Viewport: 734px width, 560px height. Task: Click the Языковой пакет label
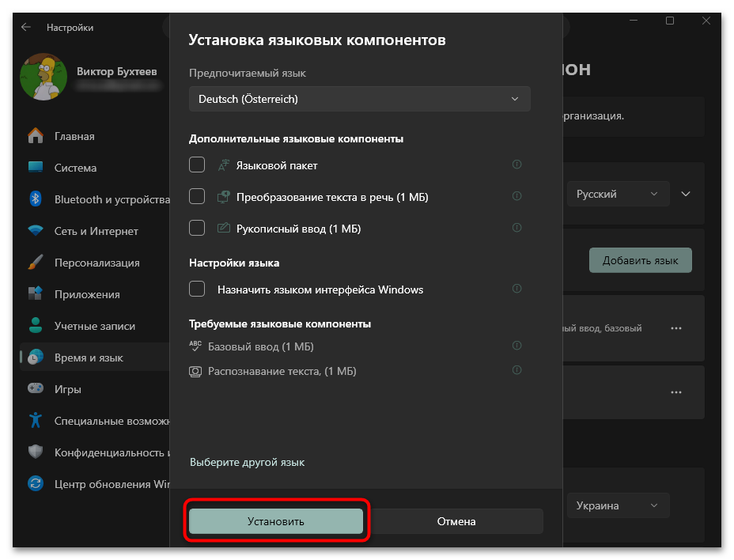click(x=277, y=165)
